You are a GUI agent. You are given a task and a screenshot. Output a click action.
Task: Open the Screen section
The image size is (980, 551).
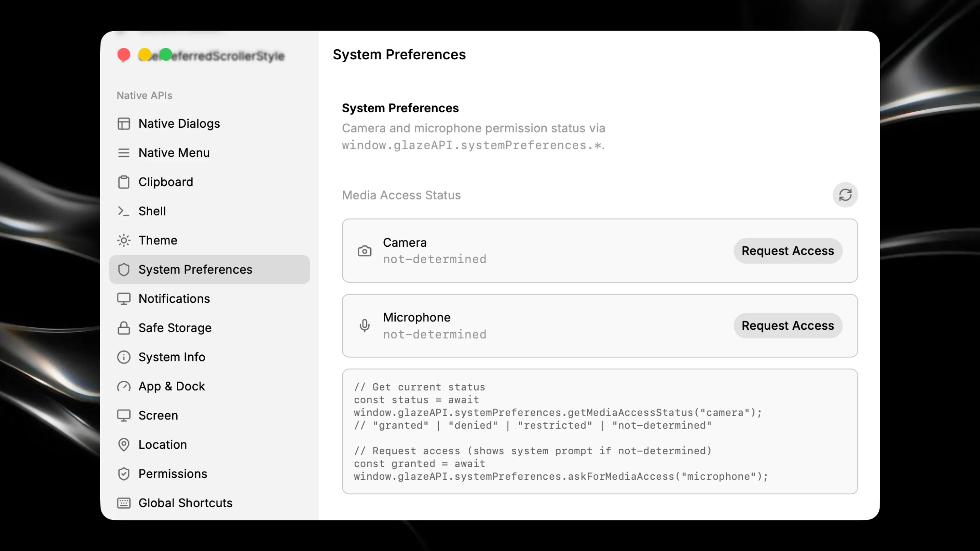(209, 415)
